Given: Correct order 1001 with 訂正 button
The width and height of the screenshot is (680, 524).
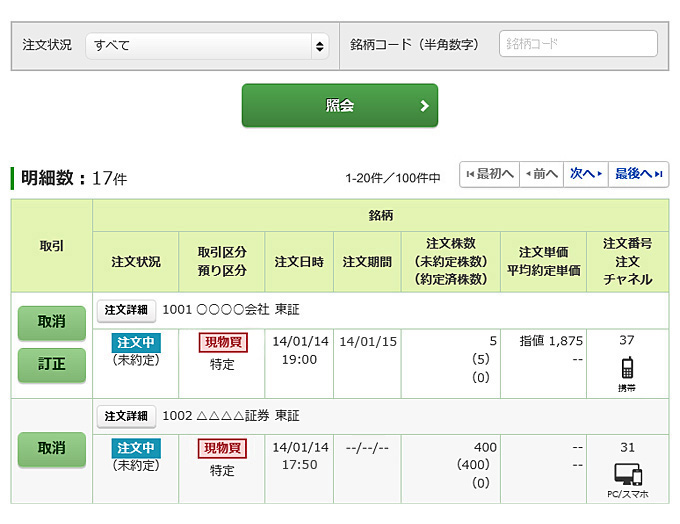Looking at the screenshot, I should [52, 365].
